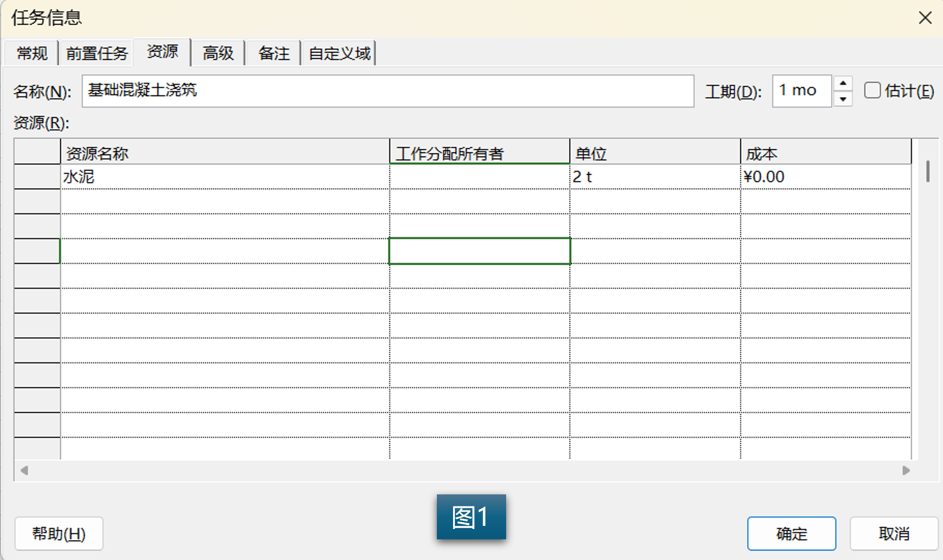The image size is (943, 560).
Task: Decrease the duration with the down spinner
Action: click(843, 99)
